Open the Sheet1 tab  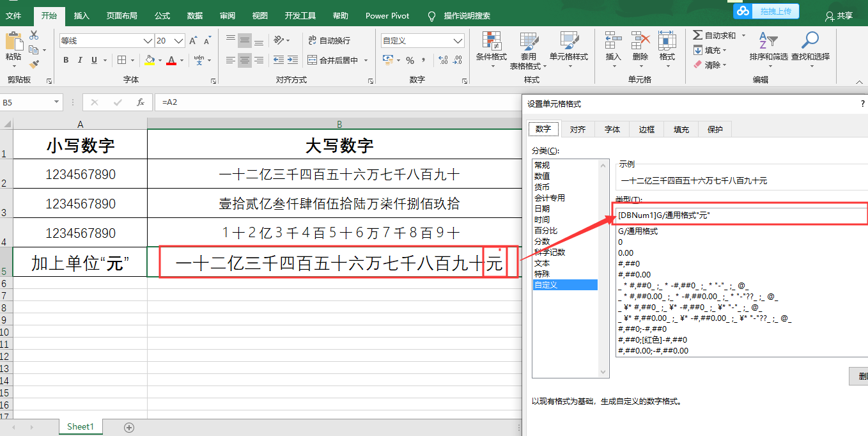pos(81,427)
